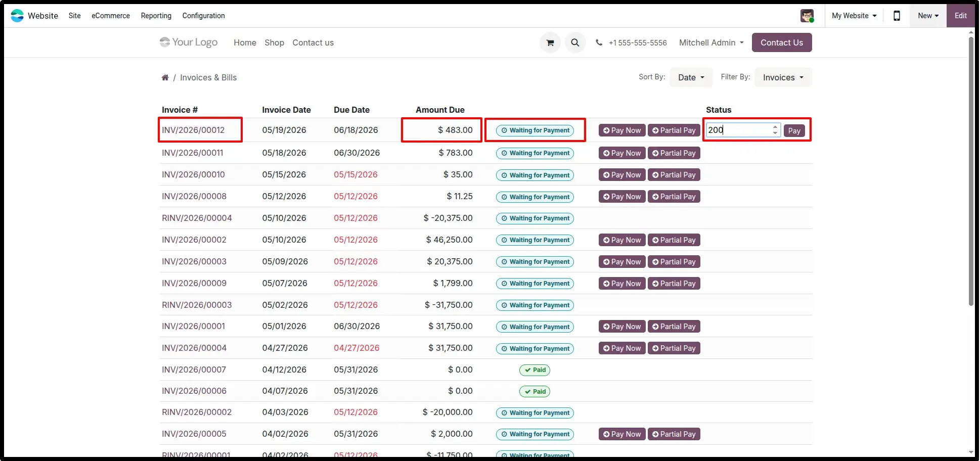Viewport: 980px width, 461px height.
Task: Open the Filter By Invoices dropdown
Action: [783, 77]
